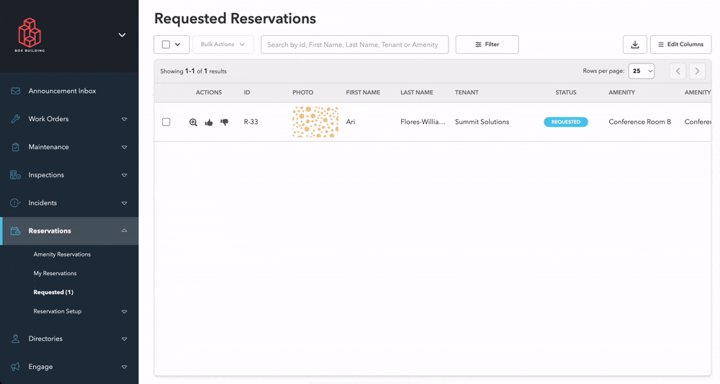The image size is (720, 384).
Task: Expand the Maintenance menu arrow
Action: point(124,147)
